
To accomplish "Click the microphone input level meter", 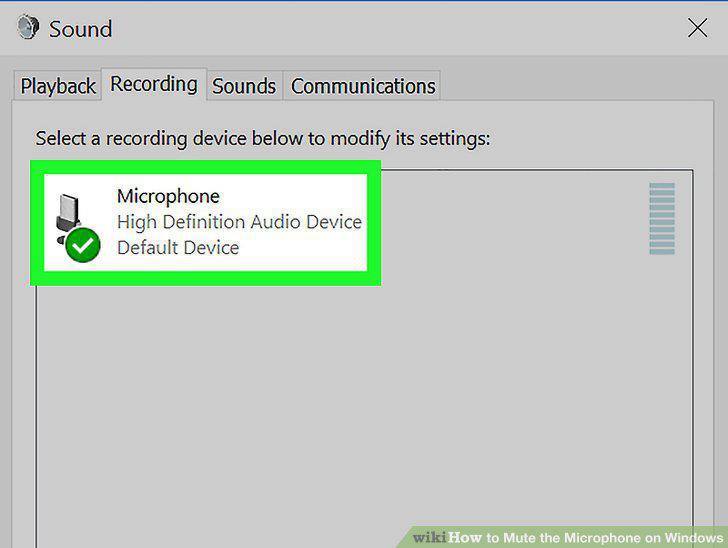I will 662,218.
